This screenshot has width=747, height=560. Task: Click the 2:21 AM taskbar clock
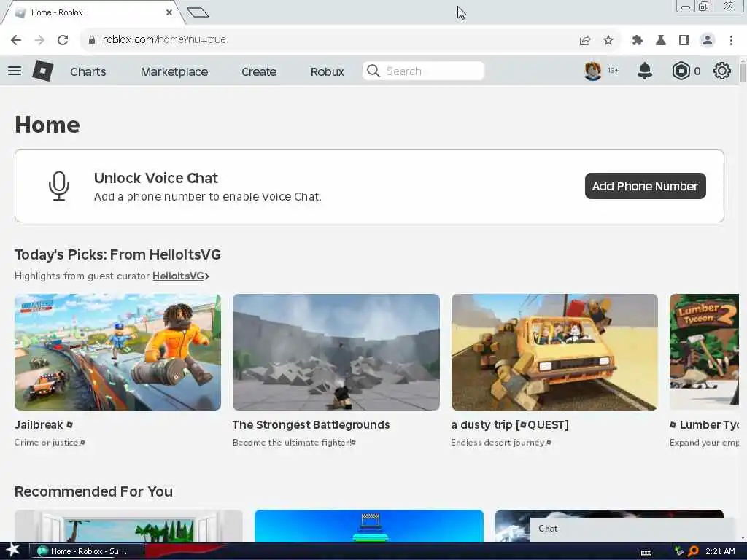720,551
